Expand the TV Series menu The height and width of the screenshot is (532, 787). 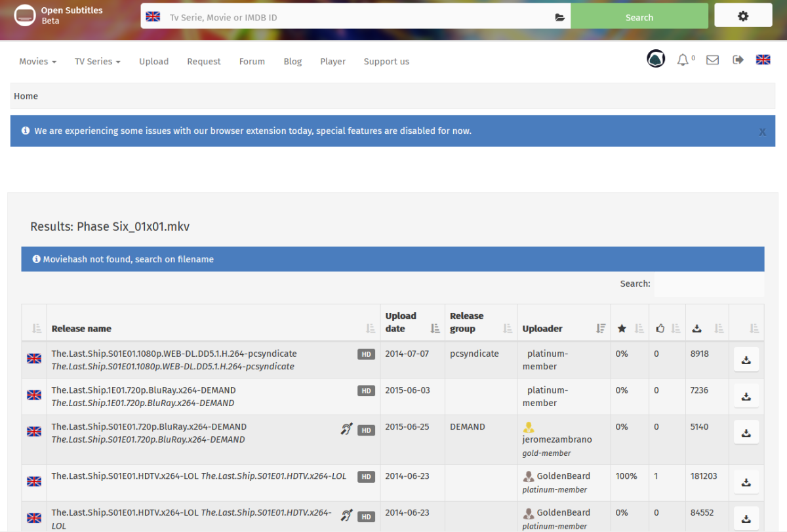point(97,61)
